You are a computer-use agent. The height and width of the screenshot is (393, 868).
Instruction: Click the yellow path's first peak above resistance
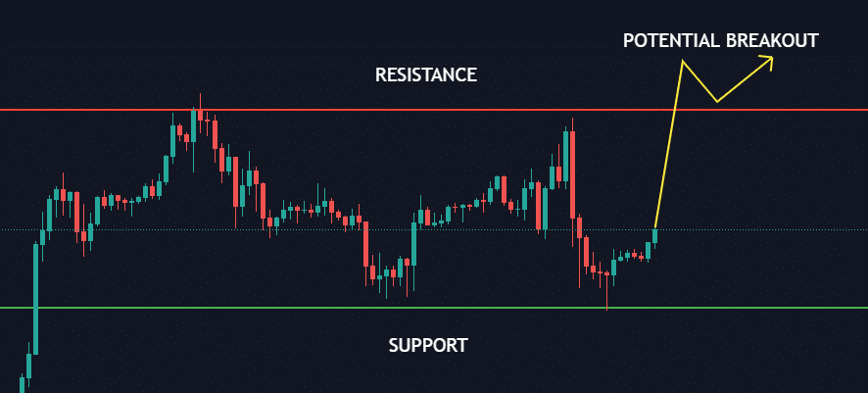[683, 61]
